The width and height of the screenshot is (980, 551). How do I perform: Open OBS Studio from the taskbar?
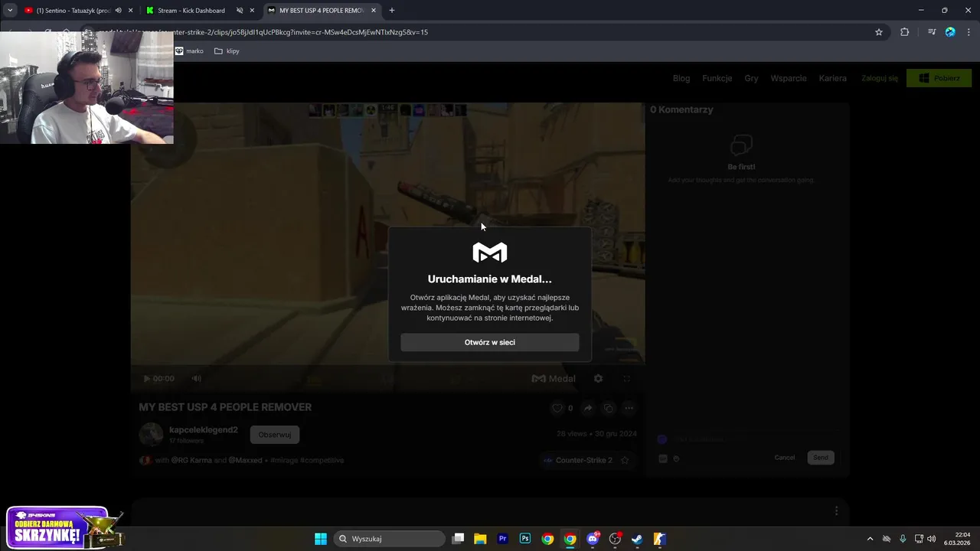click(615, 539)
